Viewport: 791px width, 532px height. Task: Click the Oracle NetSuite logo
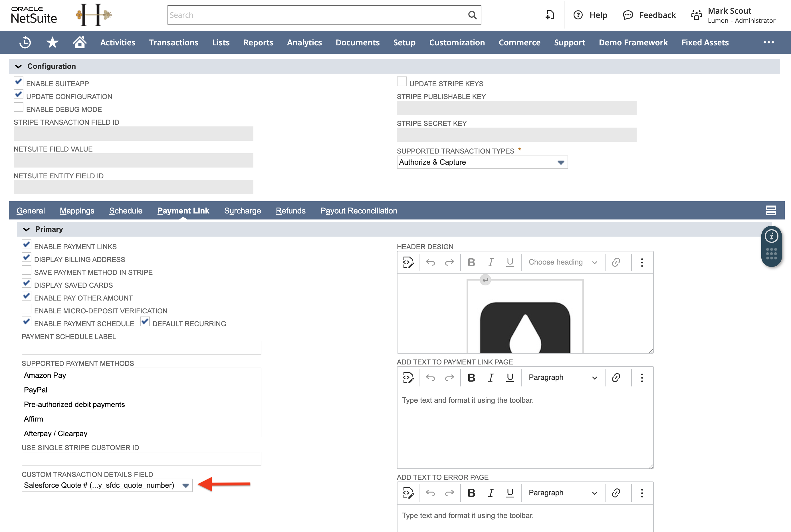tap(34, 15)
